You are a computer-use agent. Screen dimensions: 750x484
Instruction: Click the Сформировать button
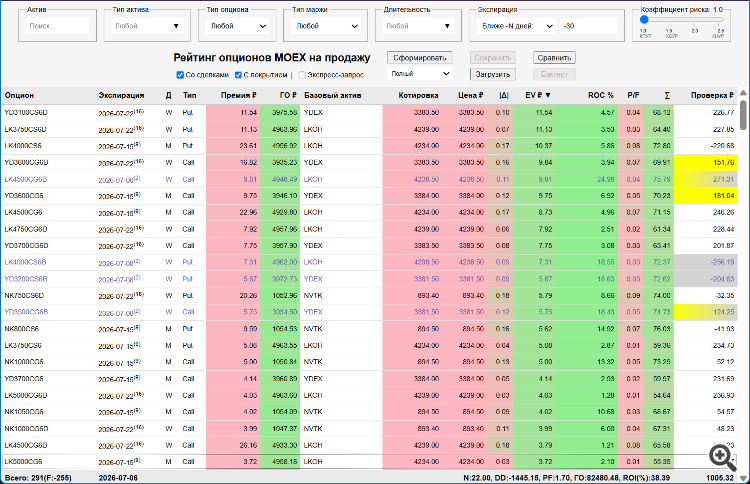(419, 58)
